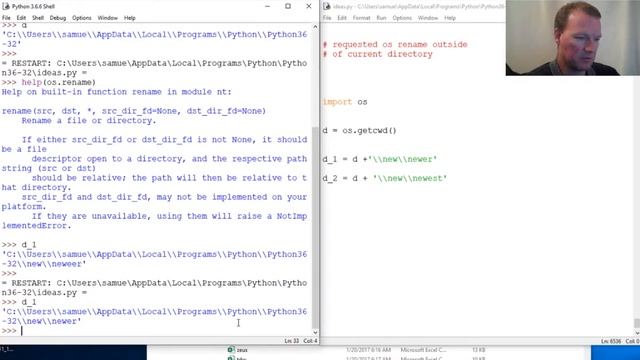Click the webcam video overlay
Viewport: 640px width, 360px height.
tap(573, 38)
